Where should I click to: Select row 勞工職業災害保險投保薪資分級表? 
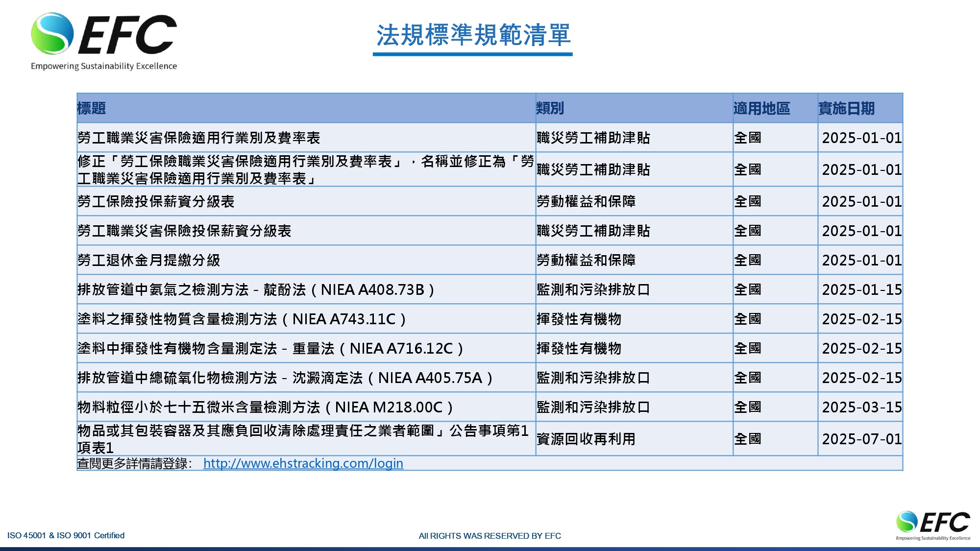490,231
